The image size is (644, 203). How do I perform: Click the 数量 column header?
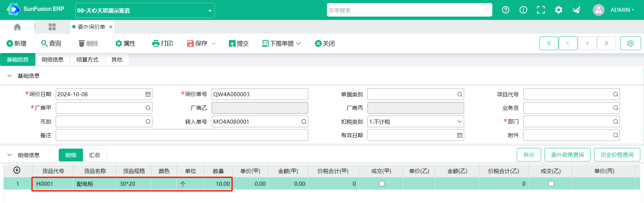[x=218, y=171]
